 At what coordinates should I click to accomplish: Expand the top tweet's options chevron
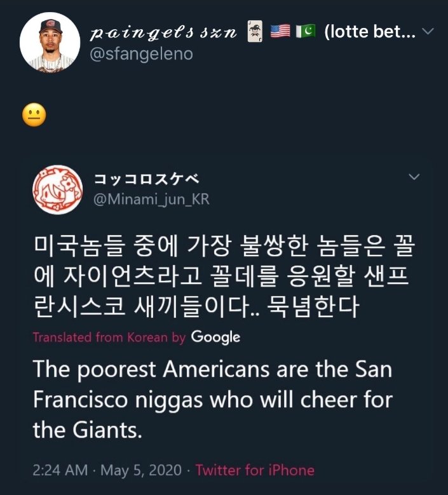[428, 31]
